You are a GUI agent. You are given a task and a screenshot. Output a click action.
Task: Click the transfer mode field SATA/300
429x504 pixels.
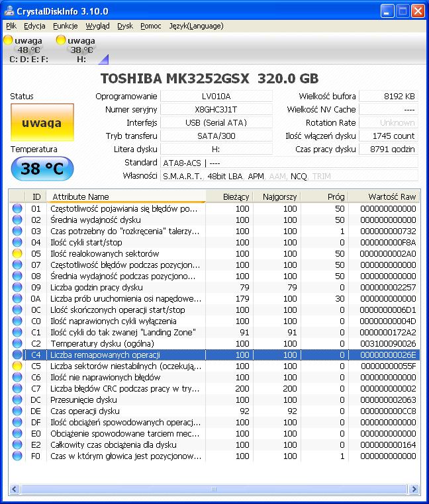216,136
